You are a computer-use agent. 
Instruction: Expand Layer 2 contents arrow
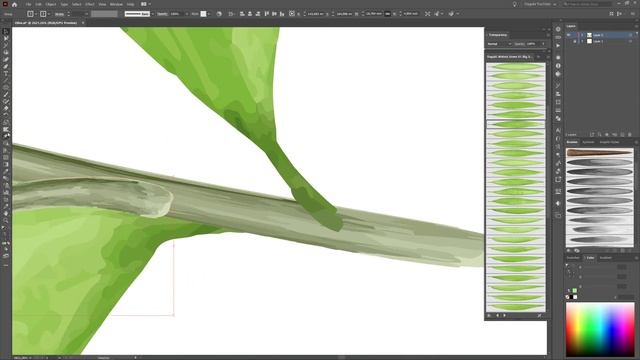[x=582, y=35]
